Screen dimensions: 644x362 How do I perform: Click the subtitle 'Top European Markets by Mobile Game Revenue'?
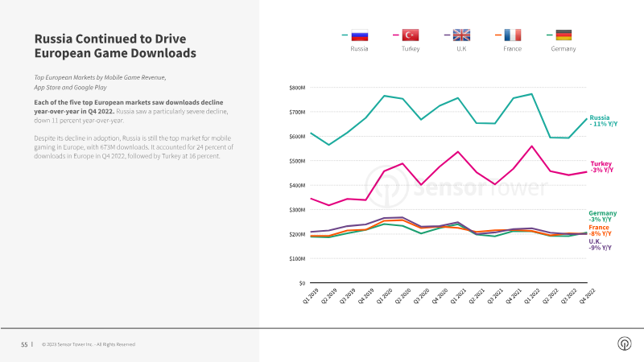pos(100,77)
